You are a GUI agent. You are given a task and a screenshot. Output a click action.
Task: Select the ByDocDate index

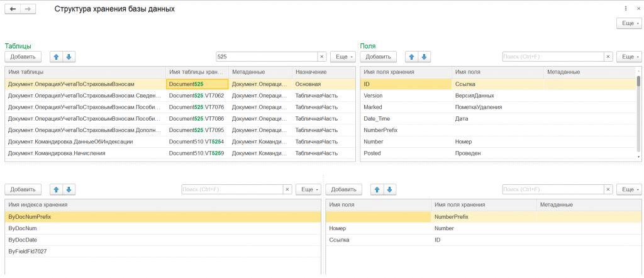(x=163, y=240)
